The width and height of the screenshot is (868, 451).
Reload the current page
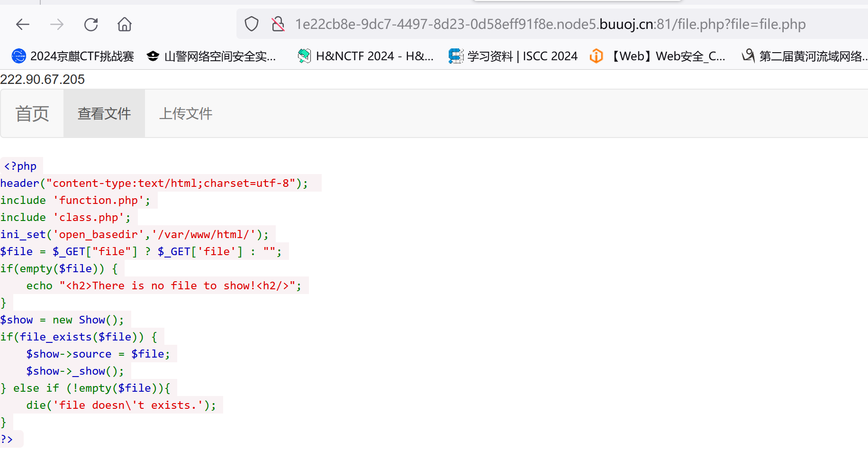point(91,24)
